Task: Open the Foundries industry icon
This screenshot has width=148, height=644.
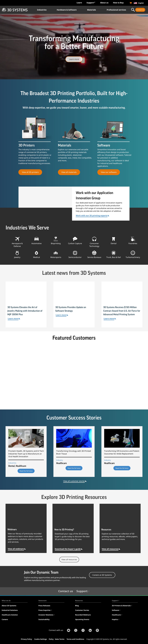Action: (133, 239)
